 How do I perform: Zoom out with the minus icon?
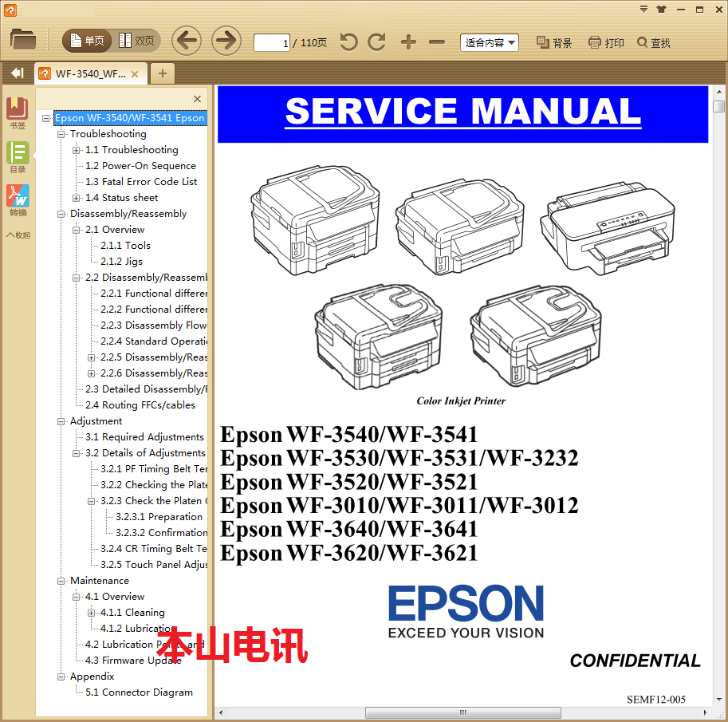click(x=436, y=42)
